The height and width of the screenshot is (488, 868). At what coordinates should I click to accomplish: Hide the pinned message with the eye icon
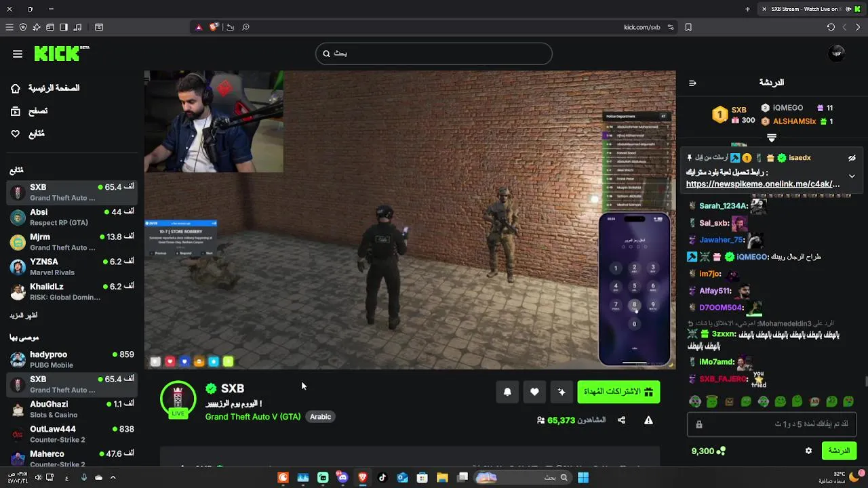coord(852,158)
